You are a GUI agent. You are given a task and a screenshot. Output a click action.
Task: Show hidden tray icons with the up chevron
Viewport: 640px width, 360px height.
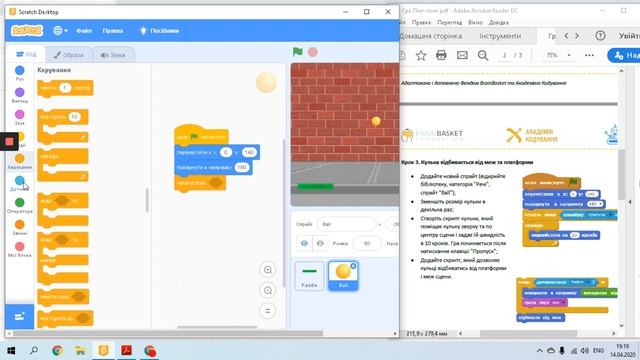click(539, 351)
